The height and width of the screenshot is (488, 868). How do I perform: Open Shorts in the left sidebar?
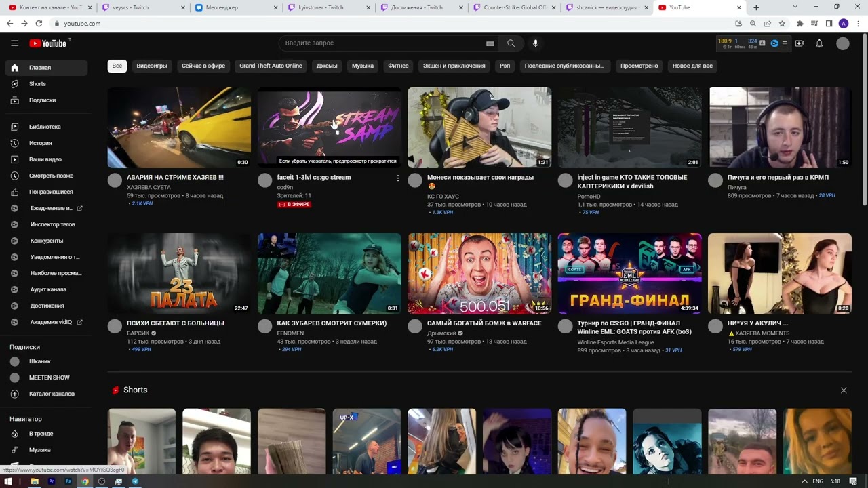pyautogui.click(x=46, y=84)
